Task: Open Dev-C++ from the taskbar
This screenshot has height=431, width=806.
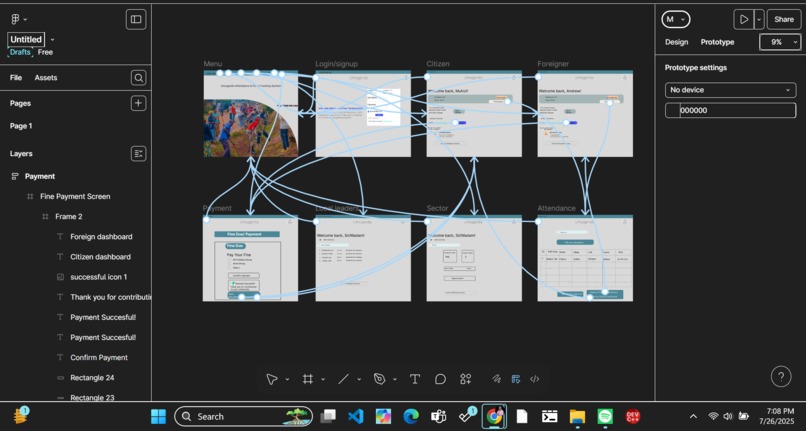Action: click(x=633, y=416)
